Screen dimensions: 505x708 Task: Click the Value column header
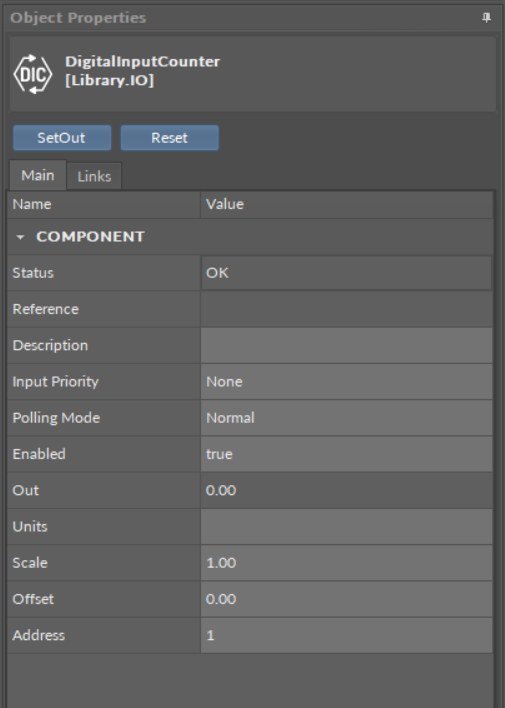click(x=346, y=204)
